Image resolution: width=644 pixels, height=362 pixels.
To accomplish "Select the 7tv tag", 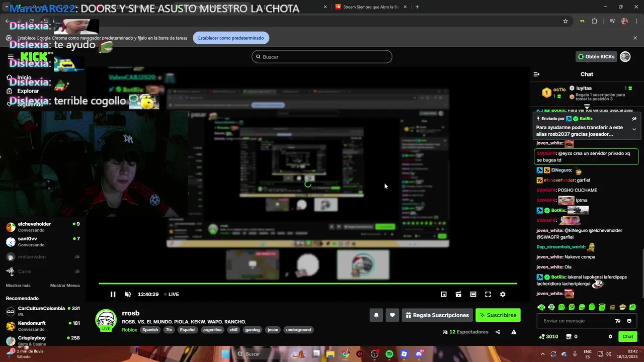I will pos(169,330).
